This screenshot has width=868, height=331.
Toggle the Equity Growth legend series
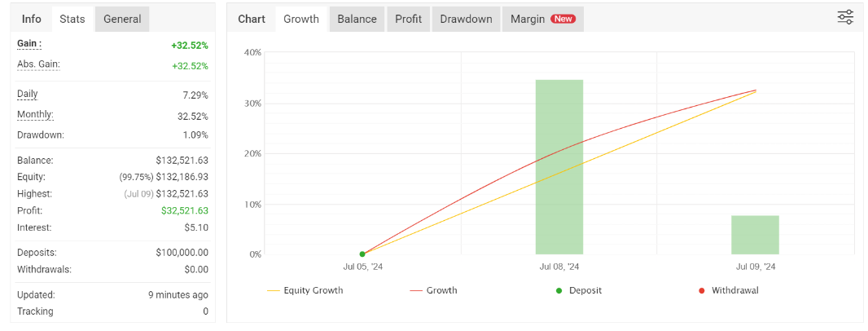click(305, 290)
